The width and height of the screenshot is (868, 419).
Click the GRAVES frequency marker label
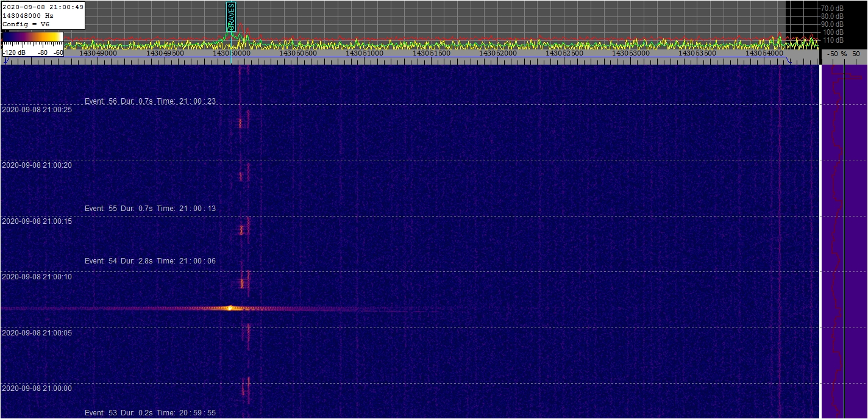click(x=230, y=16)
